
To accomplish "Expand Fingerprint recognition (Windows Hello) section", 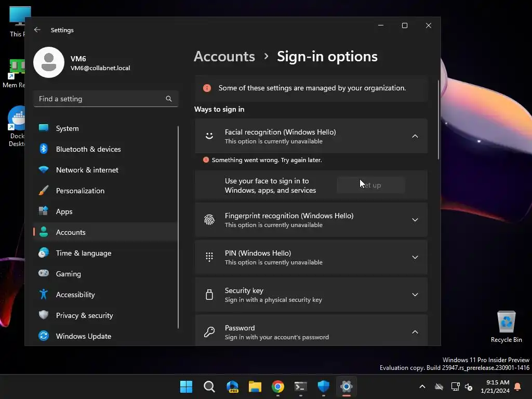I will pyautogui.click(x=415, y=220).
